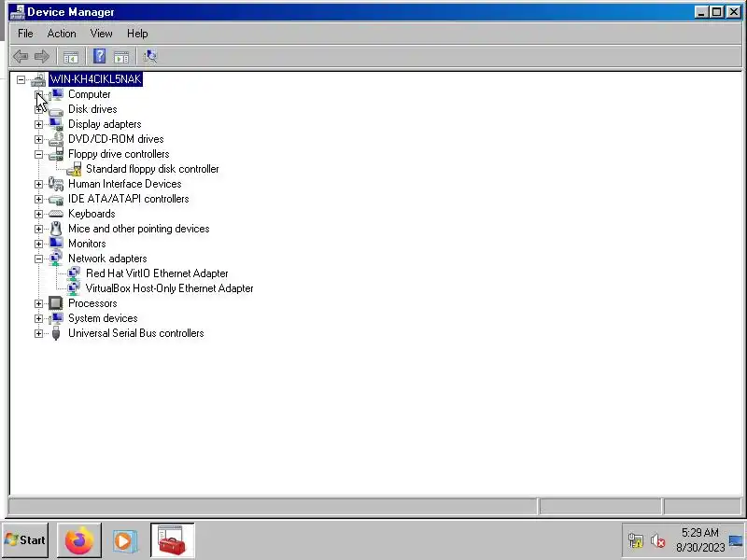This screenshot has height=560, width=747.
Task: Click the Monitors category icon
Action: click(56, 244)
